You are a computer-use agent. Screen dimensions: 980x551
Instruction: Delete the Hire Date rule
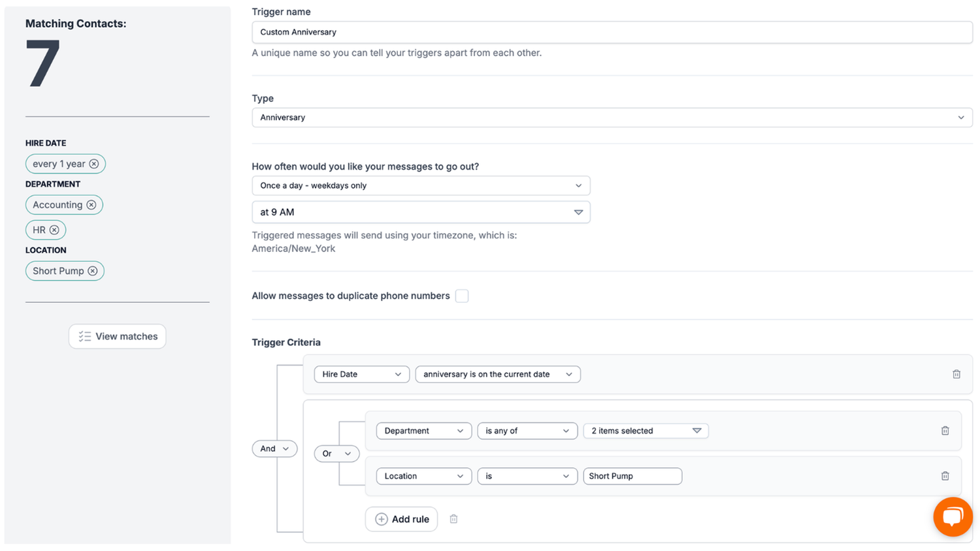point(956,374)
